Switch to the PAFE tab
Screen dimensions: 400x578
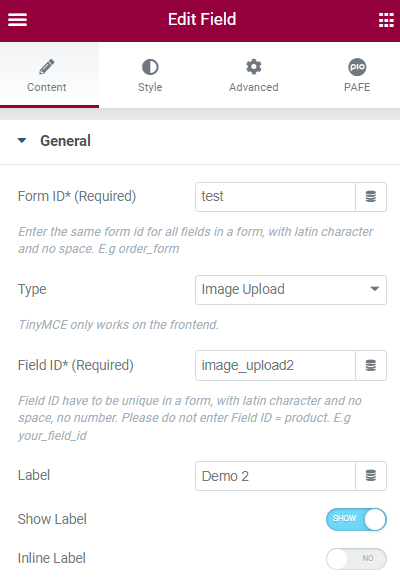click(x=357, y=75)
